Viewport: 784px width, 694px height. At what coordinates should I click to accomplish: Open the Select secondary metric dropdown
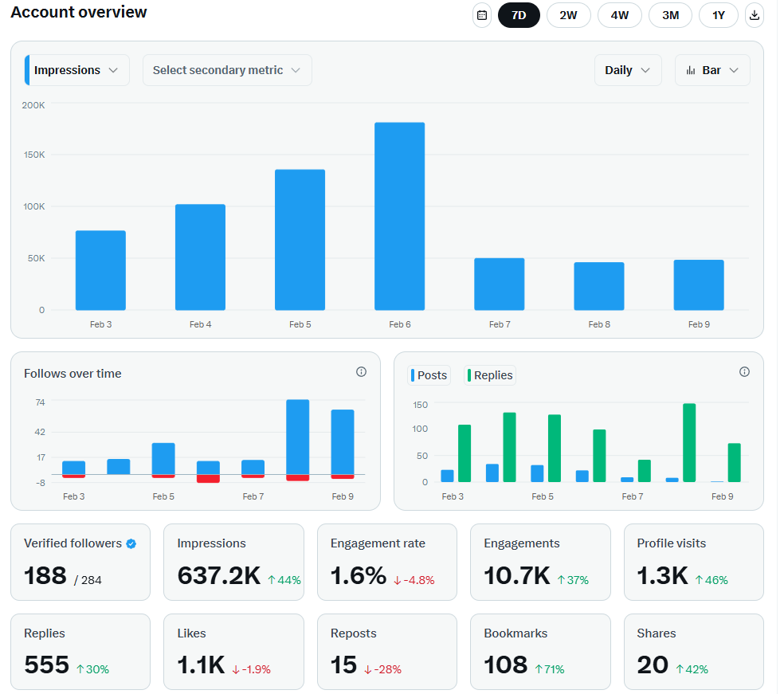tap(226, 70)
